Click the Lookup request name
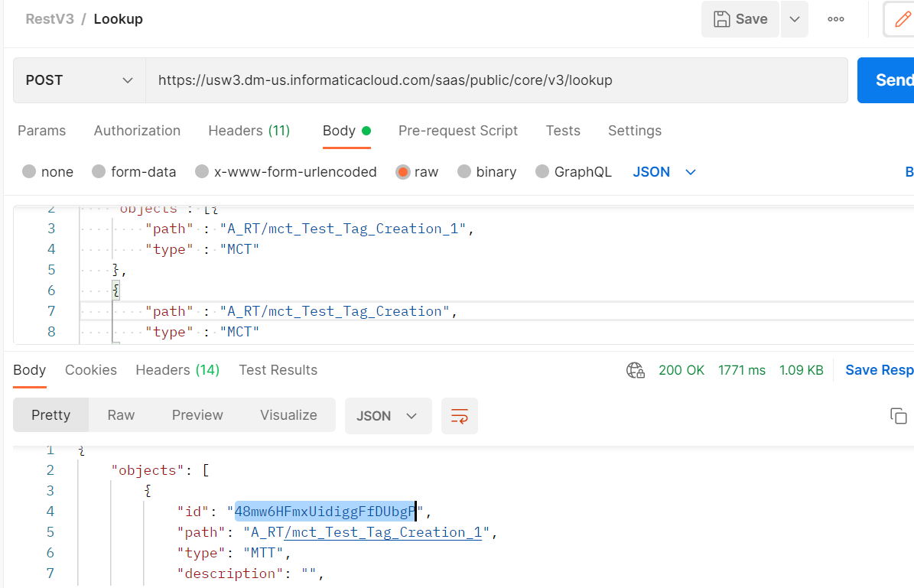 [x=119, y=19]
